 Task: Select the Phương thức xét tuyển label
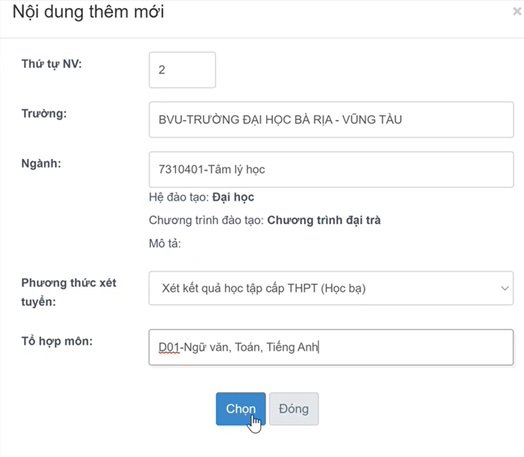pos(69,292)
